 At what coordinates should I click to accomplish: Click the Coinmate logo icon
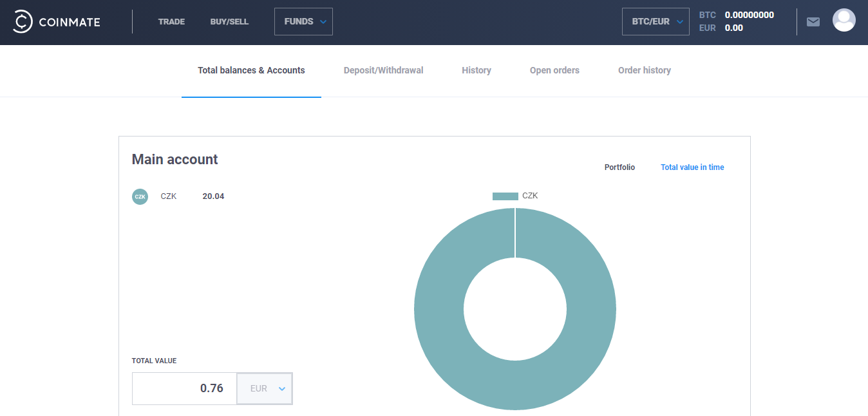point(23,22)
